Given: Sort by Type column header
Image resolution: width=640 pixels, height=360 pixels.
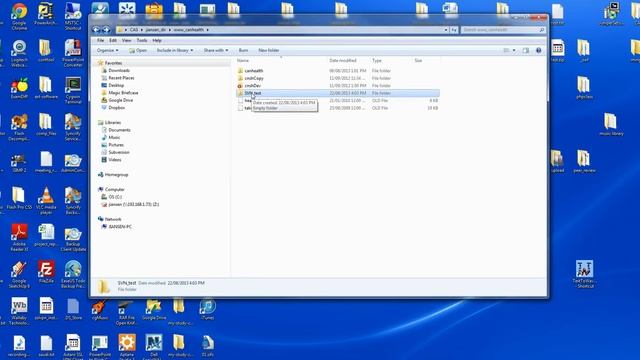Looking at the screenshot, I should pyautogui.click(x=377, y=60).
